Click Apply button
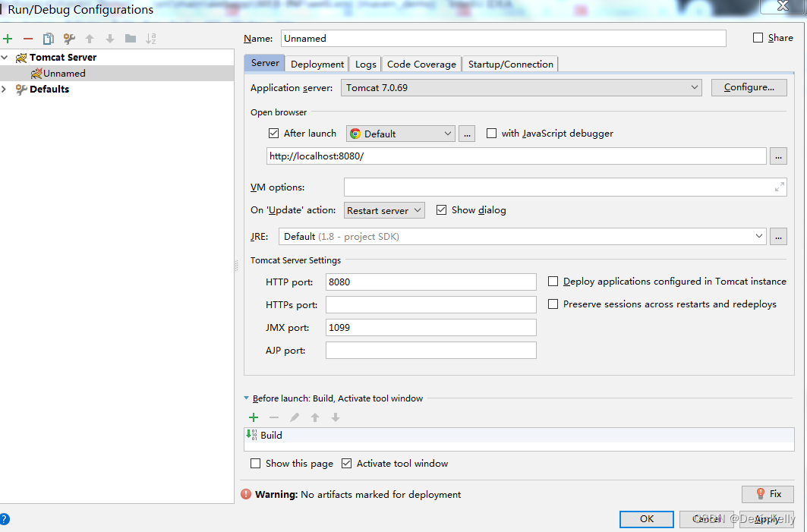The image size is (807, 532). point(767,519)
